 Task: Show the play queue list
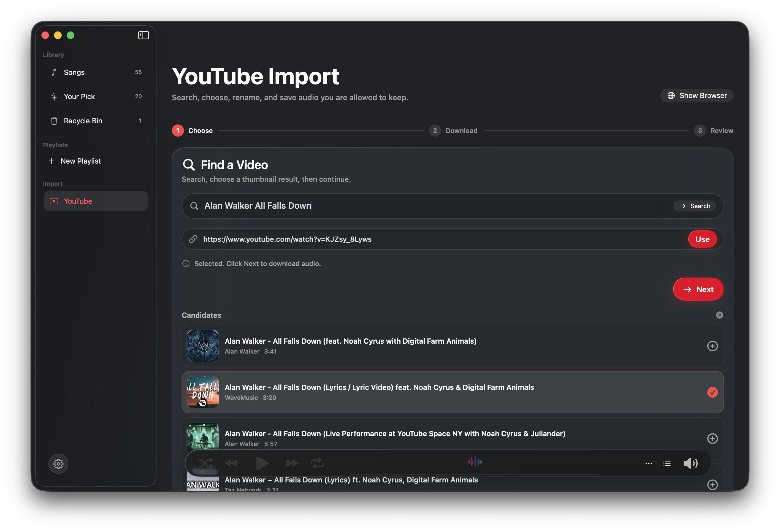pyautogui.click(x=667, y=463)
